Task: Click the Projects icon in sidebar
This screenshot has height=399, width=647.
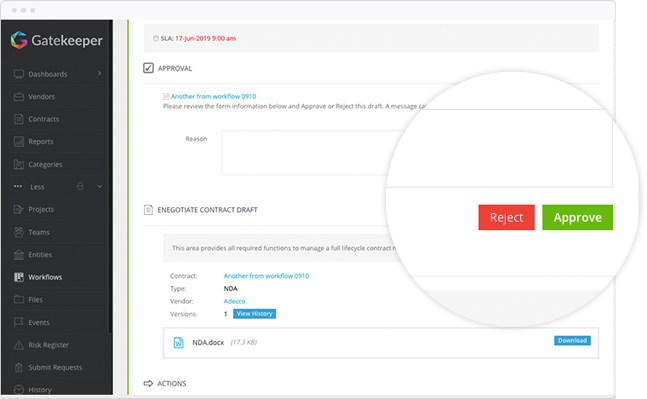Action: coord(19,209)
